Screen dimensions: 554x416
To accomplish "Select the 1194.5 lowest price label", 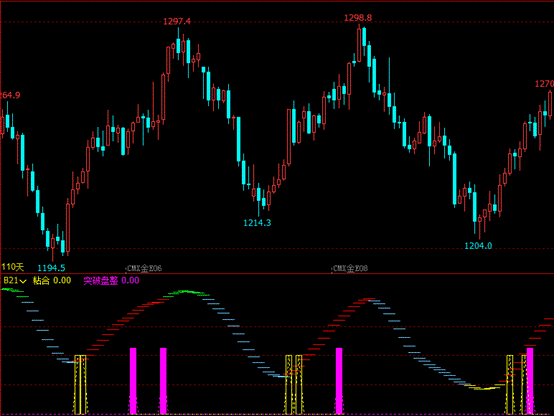I will coord(51,268).
